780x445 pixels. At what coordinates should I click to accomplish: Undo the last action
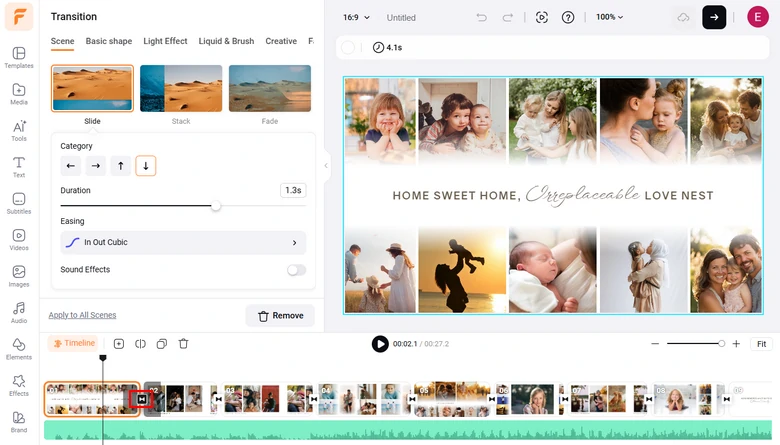point(482,17)
